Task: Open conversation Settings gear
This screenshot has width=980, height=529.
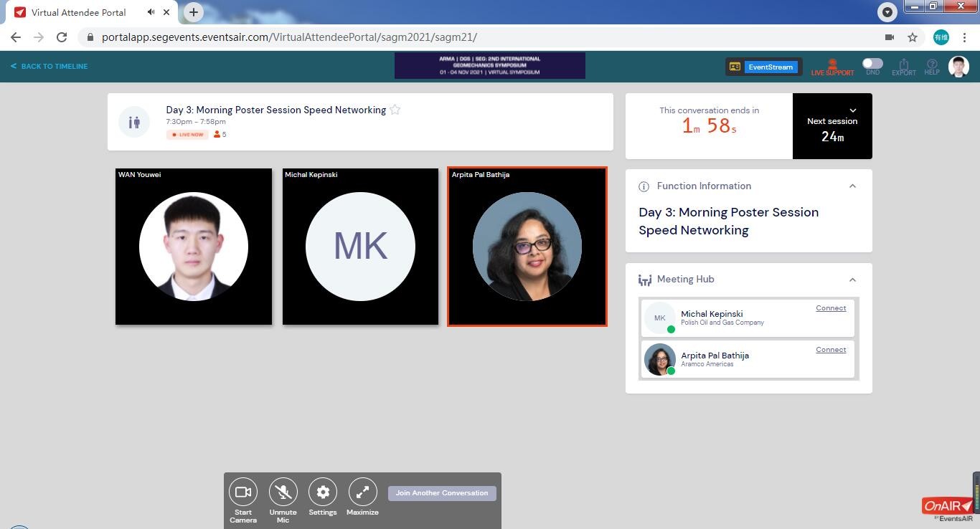Action: point(323,492)
